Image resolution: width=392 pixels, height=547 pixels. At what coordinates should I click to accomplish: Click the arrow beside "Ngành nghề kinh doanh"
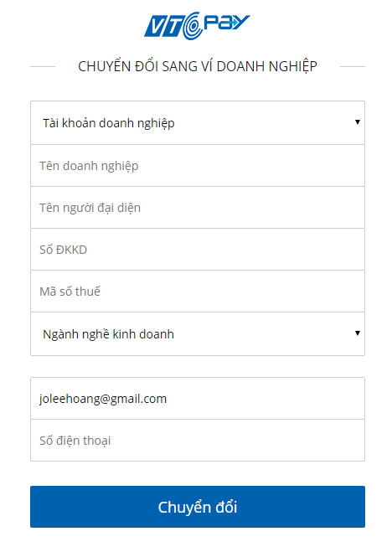click(357, 333)
